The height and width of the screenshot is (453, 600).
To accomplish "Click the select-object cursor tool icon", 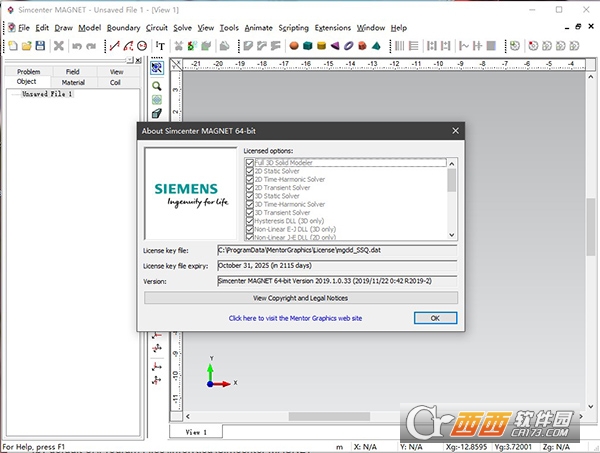I will click(157, 68).
